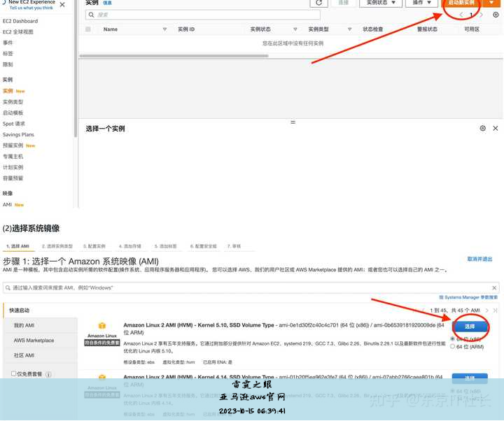Image resolution: width=504 pixels, height=421 pixels.
Task: Open EC2 全球视图 in sidebar
Action: pyautogui.click(x=18, y=31)
